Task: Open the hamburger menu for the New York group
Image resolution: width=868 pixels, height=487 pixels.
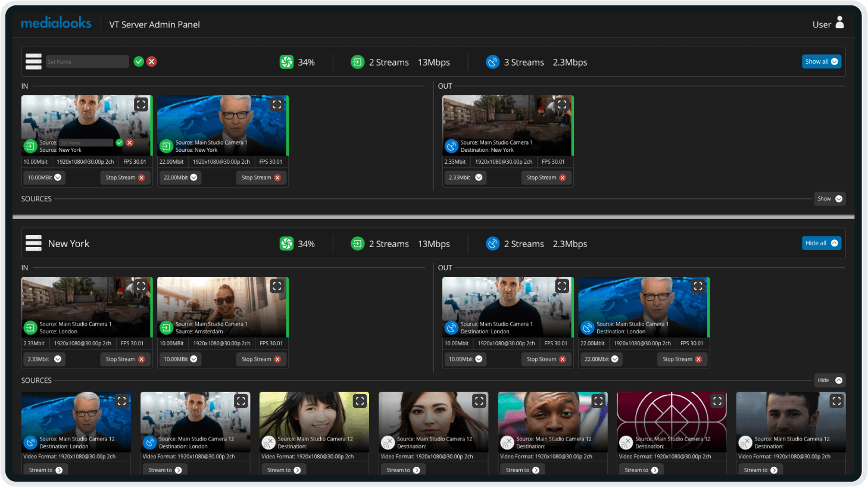Action: coord(33,243)
